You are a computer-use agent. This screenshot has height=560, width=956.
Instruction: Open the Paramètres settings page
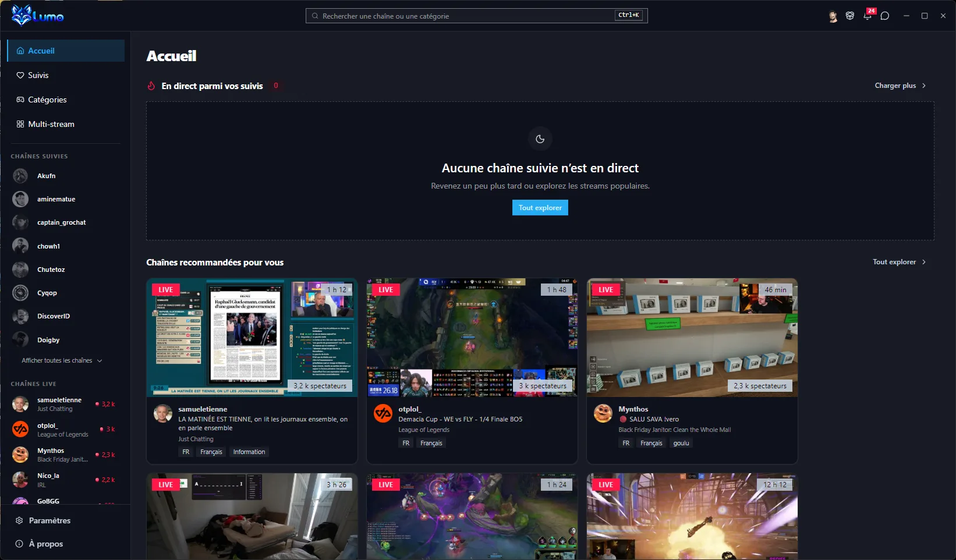[66, 520]
